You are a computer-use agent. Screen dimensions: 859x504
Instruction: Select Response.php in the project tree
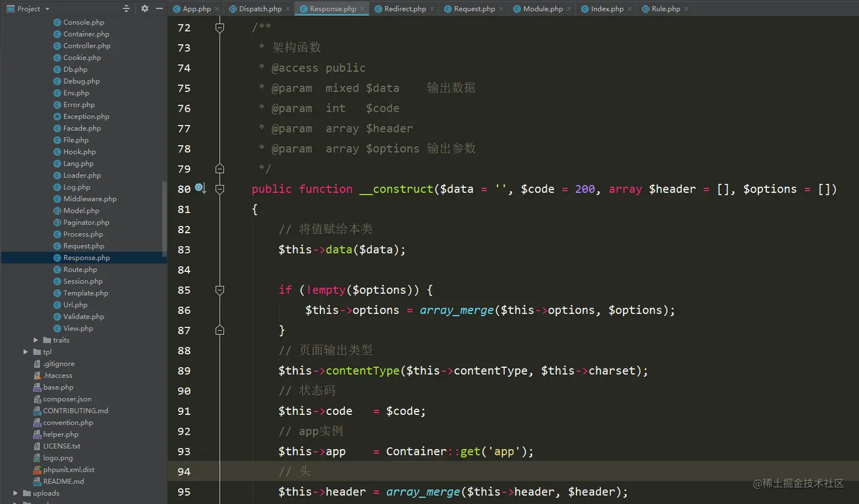86,258
